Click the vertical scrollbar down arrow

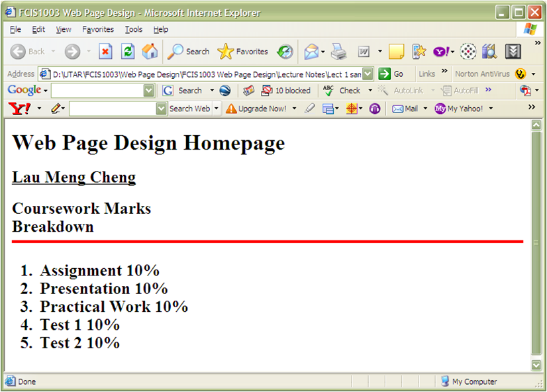(x=536, y=365)
